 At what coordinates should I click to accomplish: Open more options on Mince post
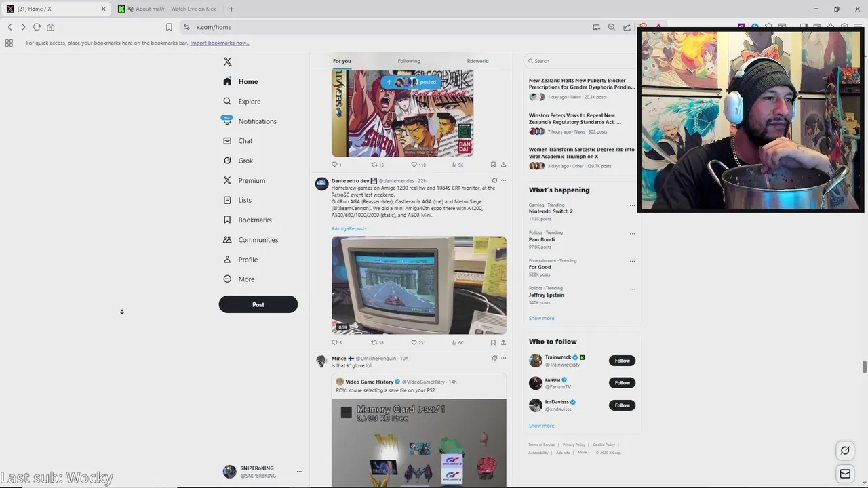pos(503,359)
